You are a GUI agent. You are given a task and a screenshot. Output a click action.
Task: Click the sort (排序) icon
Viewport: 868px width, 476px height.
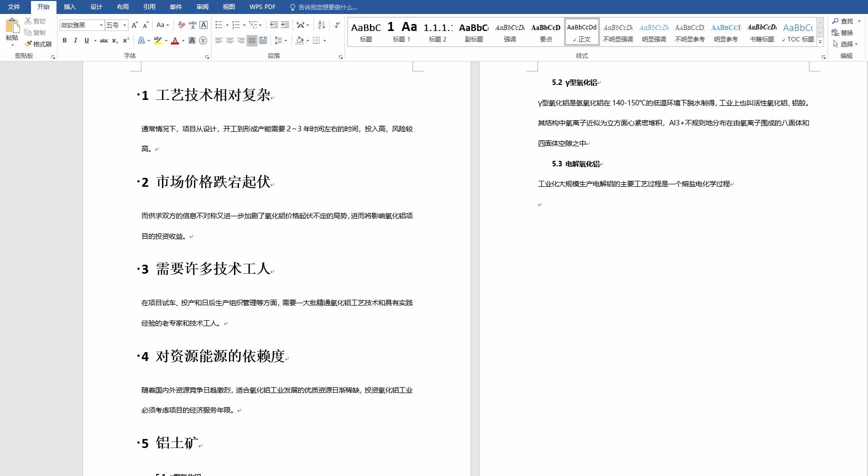[x=320, y=25]
